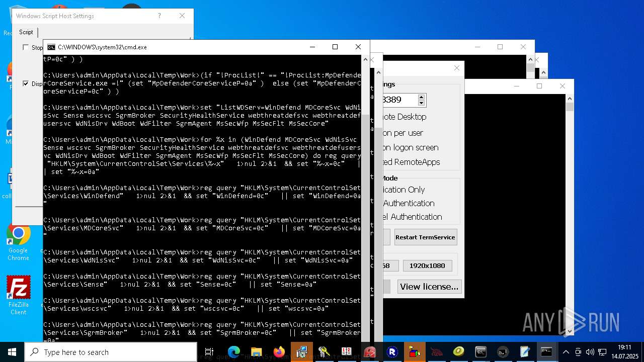Open date and time clock flyout
This screenshot has height=362, width=644.
coord(624,352)
